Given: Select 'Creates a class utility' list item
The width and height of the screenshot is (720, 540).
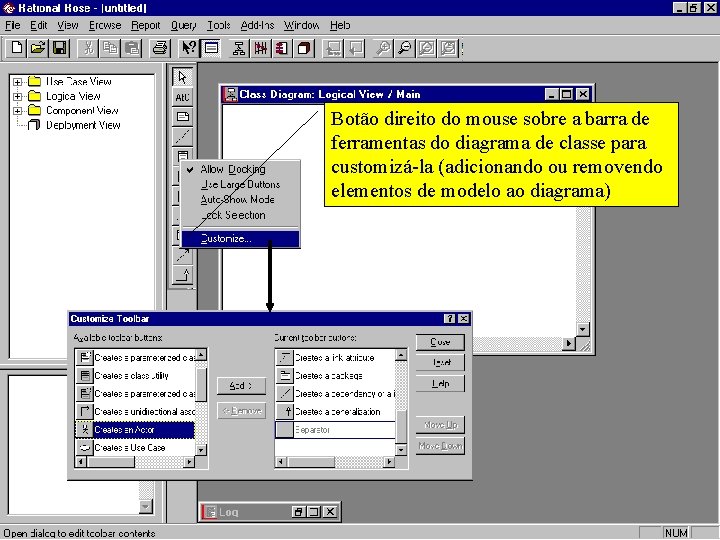Looking at the screenshot, I should click(x=135, y=376).
